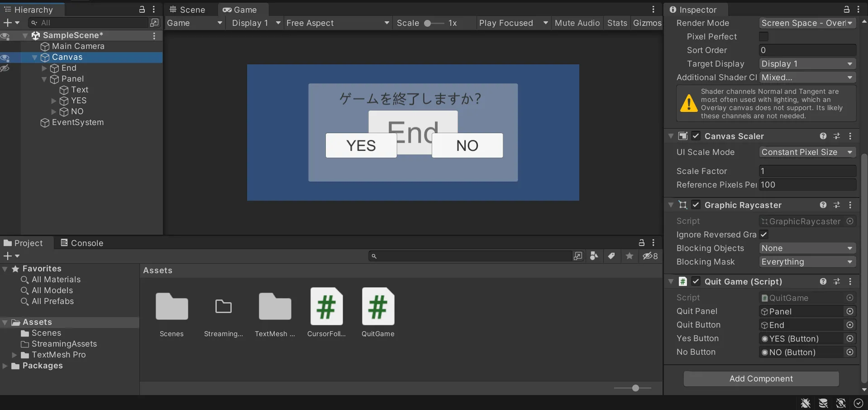Click Gizmos button in Game view
This screenshot has width=868, height=410.
647,23
